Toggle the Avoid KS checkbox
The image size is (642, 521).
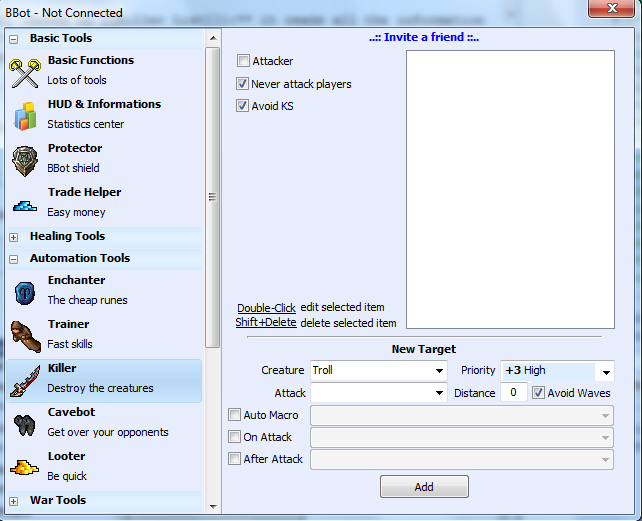click(x=242, y=106)
